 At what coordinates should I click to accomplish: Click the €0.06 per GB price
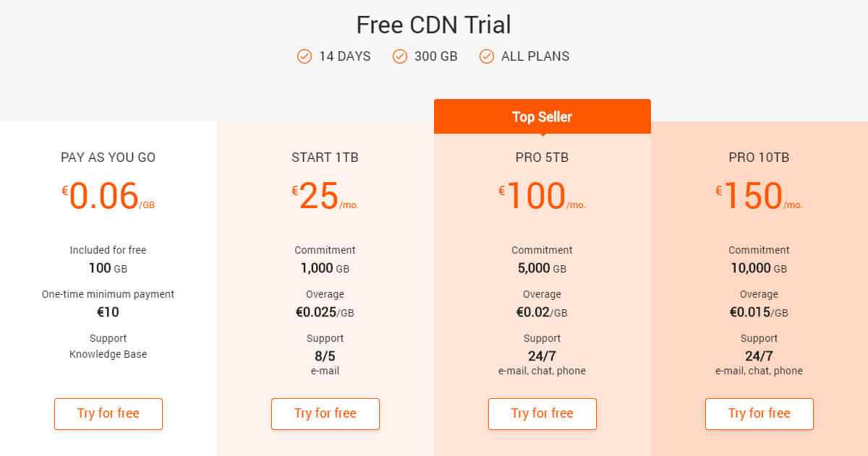tap(109, 196)
